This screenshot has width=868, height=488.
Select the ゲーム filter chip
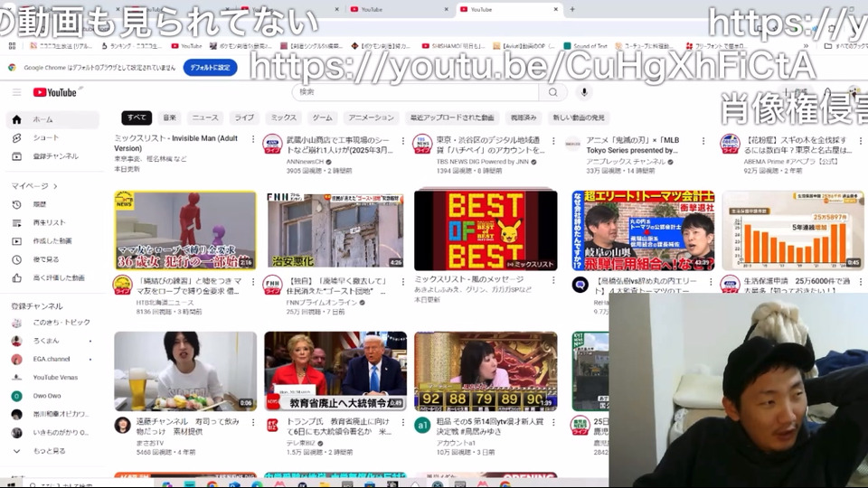[x=322, y=117]
